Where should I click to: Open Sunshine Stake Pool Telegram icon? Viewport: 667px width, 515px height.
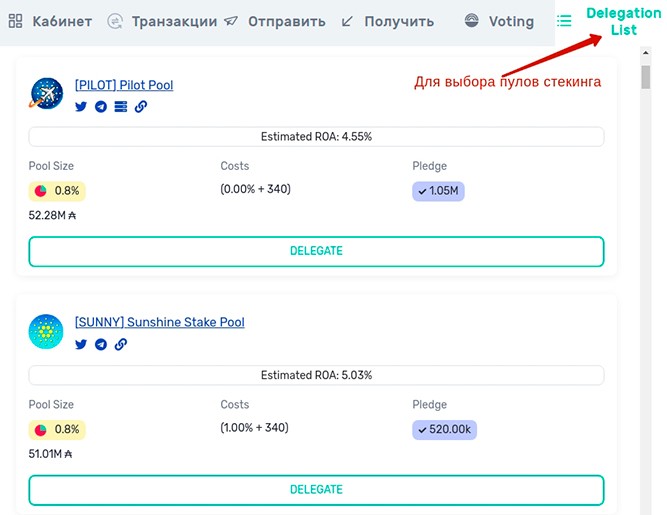[101, 344]
